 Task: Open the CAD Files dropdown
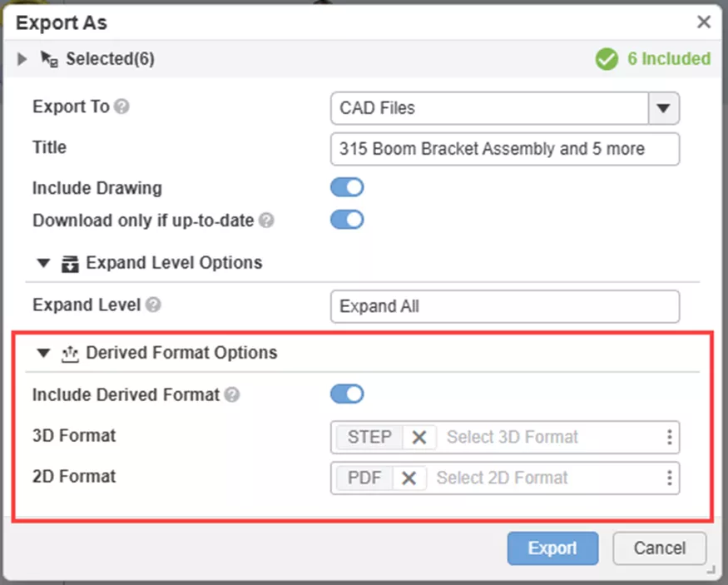tap(663, 108)
